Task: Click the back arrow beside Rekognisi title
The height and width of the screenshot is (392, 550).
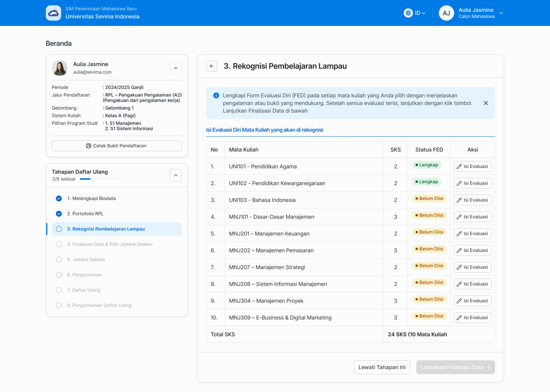Action: [211, 66]
